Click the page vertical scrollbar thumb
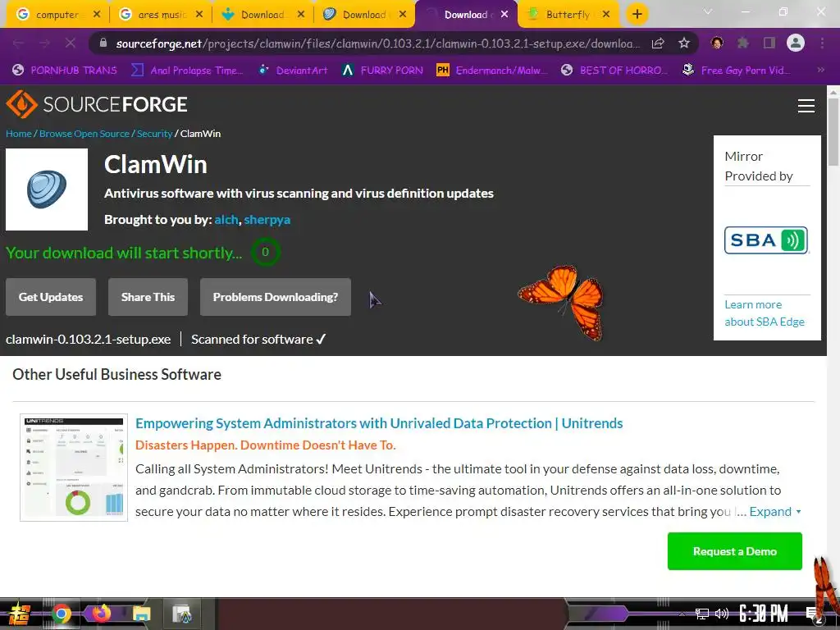The width and height of the screenshot is (840, 630). 833,131
